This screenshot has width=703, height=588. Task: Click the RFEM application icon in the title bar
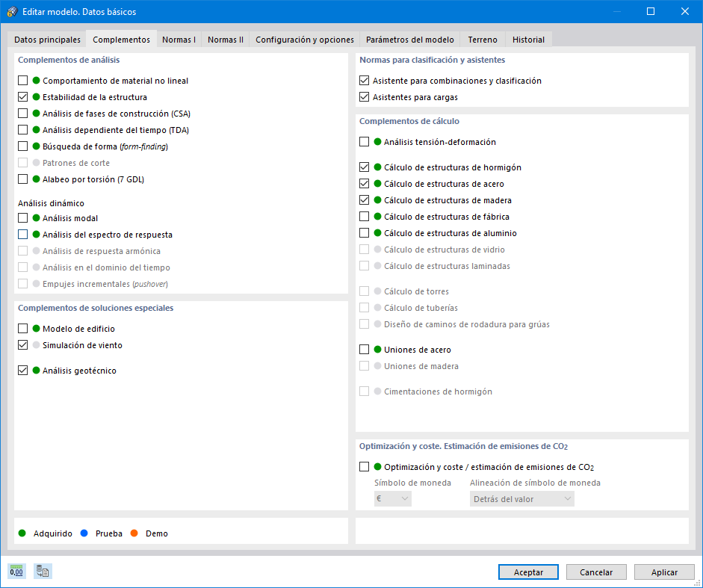pos(10,11)
